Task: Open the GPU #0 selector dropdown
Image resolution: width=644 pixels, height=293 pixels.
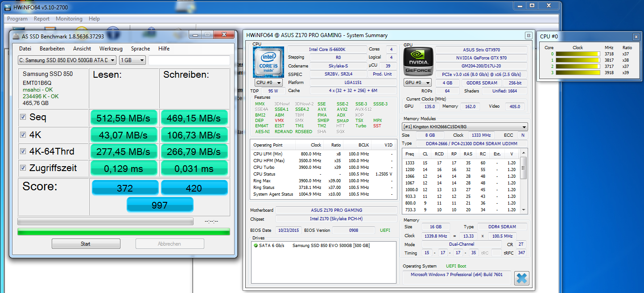Action: 418,83
